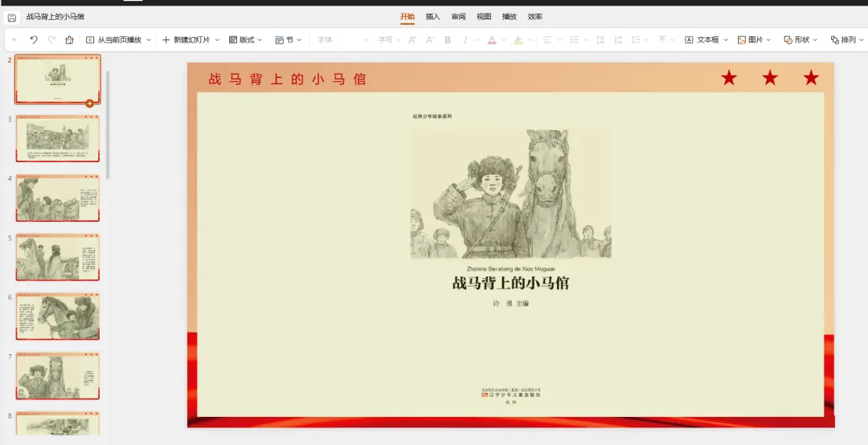Open the 版式 layout dropdown
This screenshot has height=445, width=868.
(x=245, y=40)
